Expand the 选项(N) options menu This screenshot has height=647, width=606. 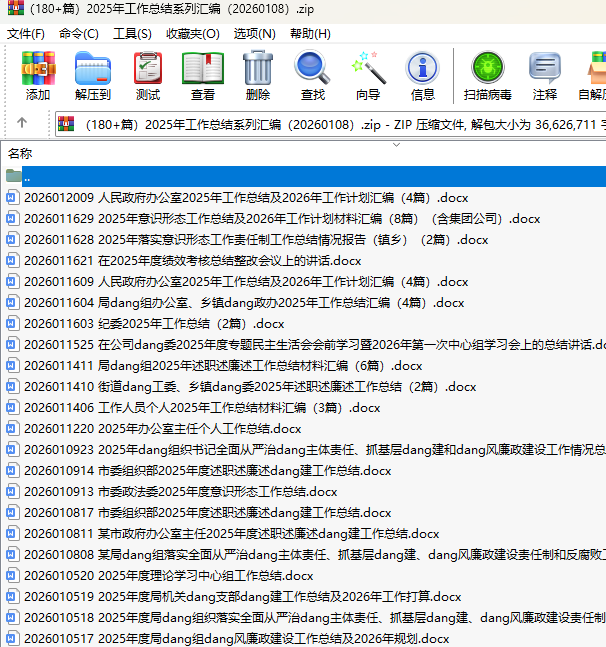[x=254, y=33]
